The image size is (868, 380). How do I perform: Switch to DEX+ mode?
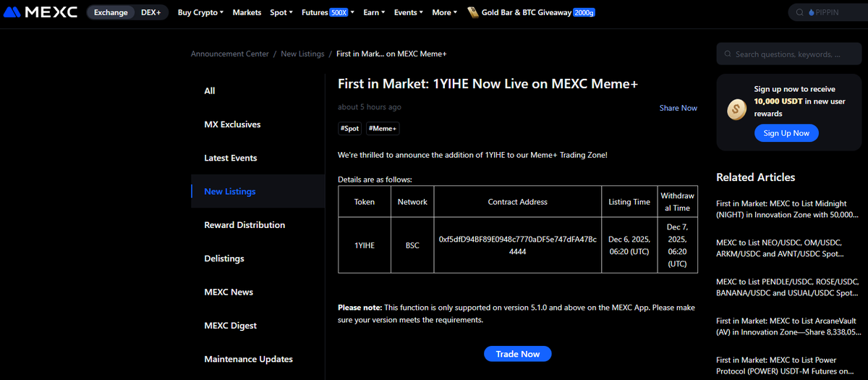point(151,12)
